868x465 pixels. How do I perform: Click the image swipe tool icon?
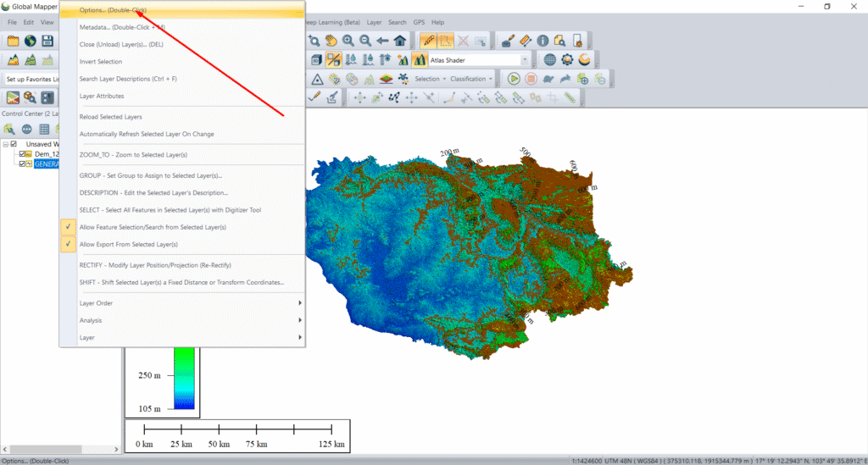(x=333, y=60)
